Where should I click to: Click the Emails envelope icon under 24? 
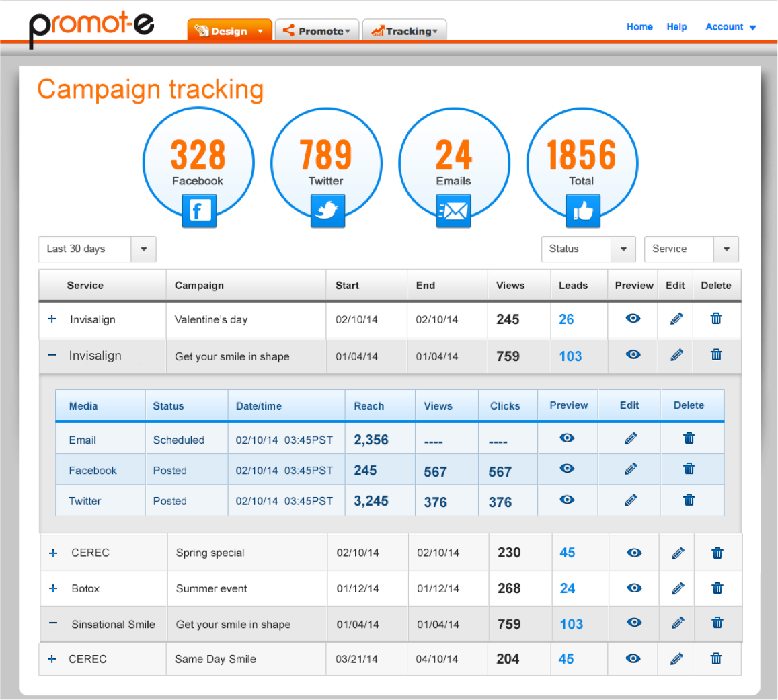coord(453,211)
